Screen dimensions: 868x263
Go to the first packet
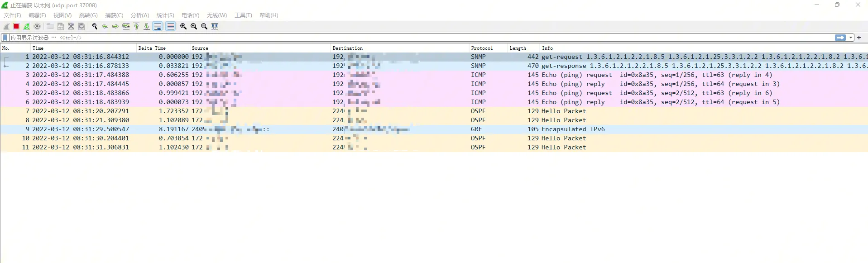pos(136,26)
